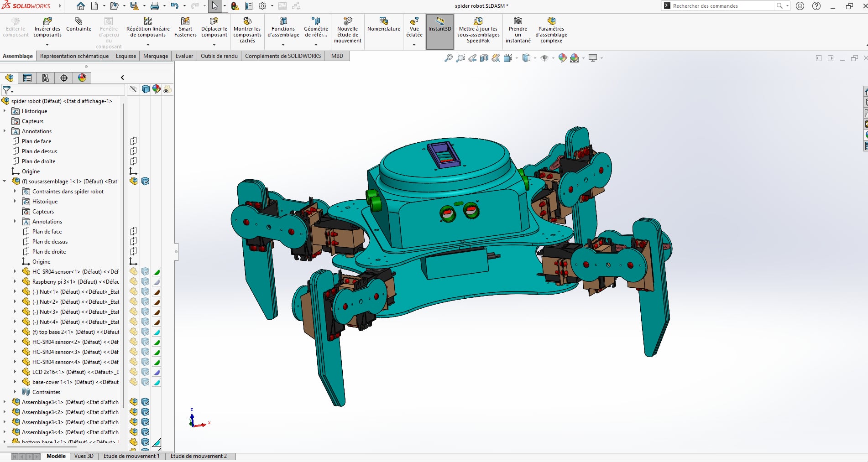Open Options with the gear icon
This screenshot has width=868, height=462.
[262, 6]
